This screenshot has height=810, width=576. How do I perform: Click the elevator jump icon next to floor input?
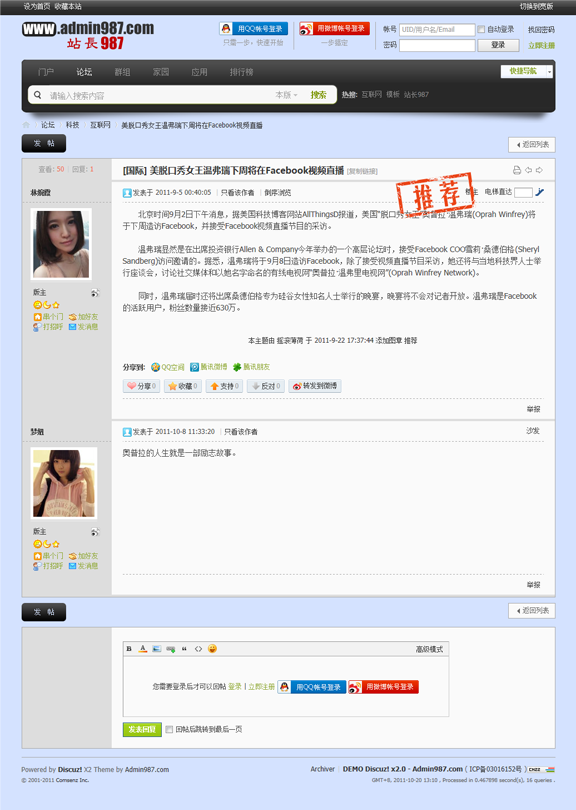tap(539, 192)
